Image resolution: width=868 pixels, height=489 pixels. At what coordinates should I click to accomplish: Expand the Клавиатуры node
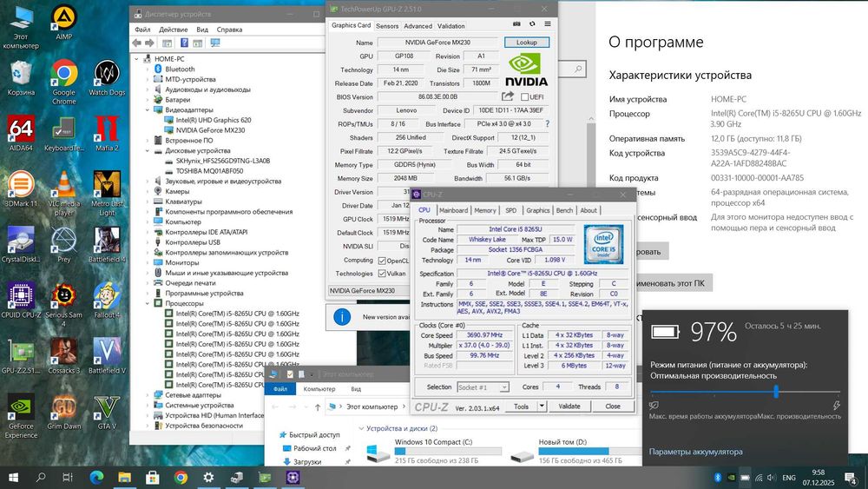pyautogui.click(x=148, y=202)
